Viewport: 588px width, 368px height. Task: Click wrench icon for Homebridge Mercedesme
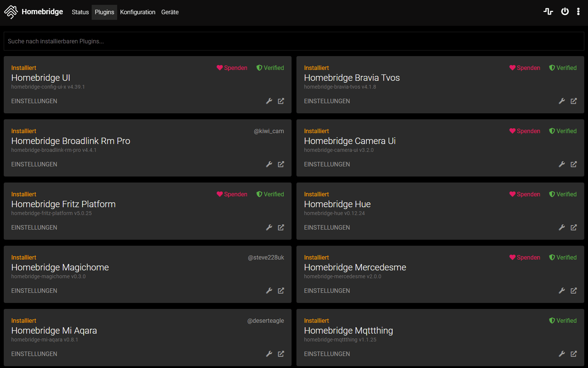(x=562, y=291)
